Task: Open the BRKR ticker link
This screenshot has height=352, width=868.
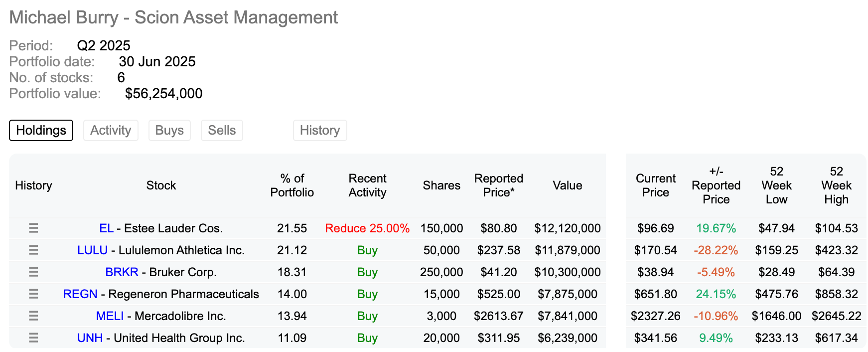Action: (x=122, y=272)
